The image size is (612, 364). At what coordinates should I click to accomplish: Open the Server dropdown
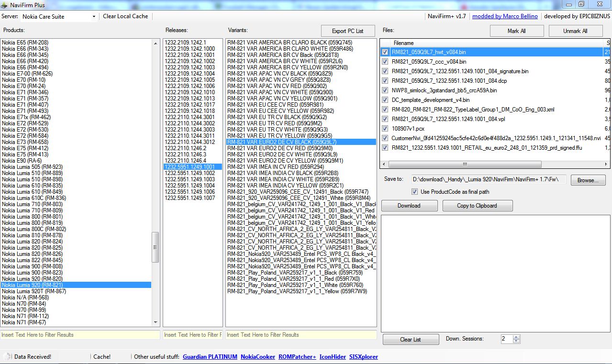(59, 16)
